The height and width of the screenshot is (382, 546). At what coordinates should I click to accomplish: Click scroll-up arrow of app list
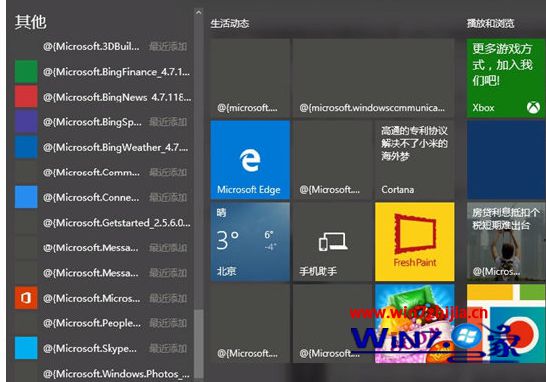198,13
